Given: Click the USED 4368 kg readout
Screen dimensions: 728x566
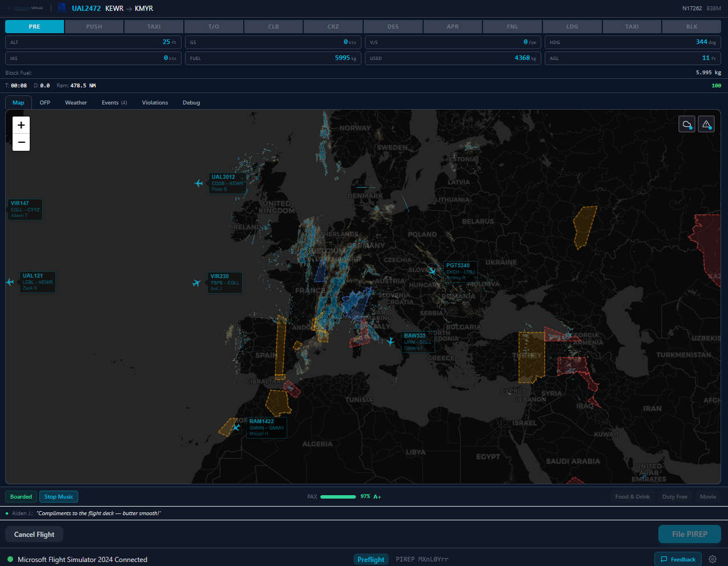Looking at the screenshot, I should [x=453, y=58].
